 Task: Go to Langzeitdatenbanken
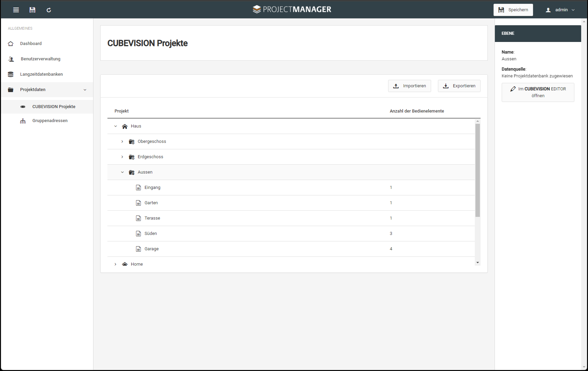[47, 74]
